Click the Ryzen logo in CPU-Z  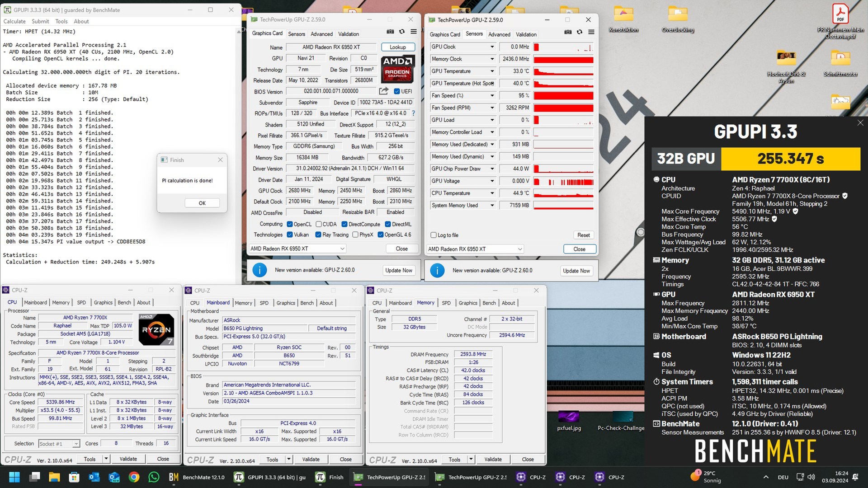pyautogui.click(x=156, y=330)
